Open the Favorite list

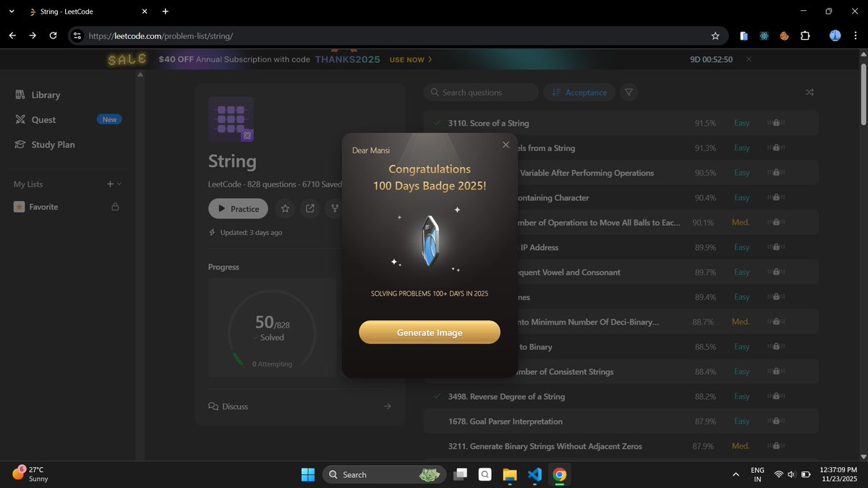43,207
